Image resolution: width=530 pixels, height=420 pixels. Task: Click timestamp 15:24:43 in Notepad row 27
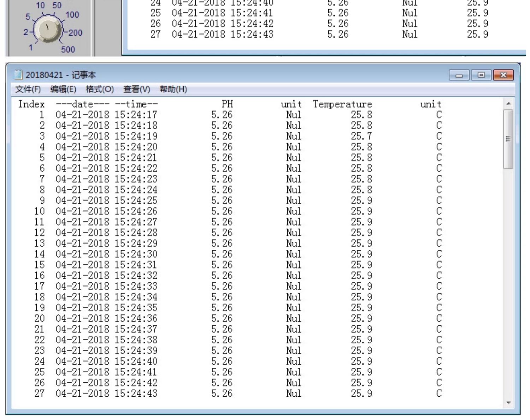click(136, 394)
